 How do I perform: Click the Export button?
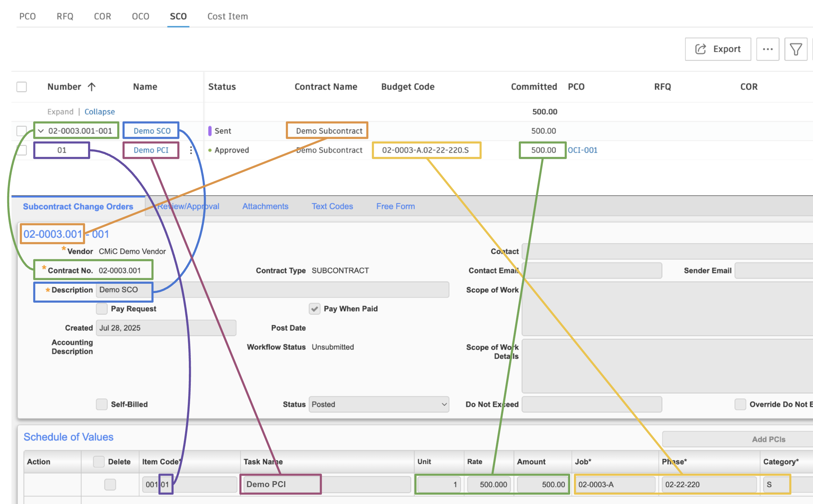(718, 49)
